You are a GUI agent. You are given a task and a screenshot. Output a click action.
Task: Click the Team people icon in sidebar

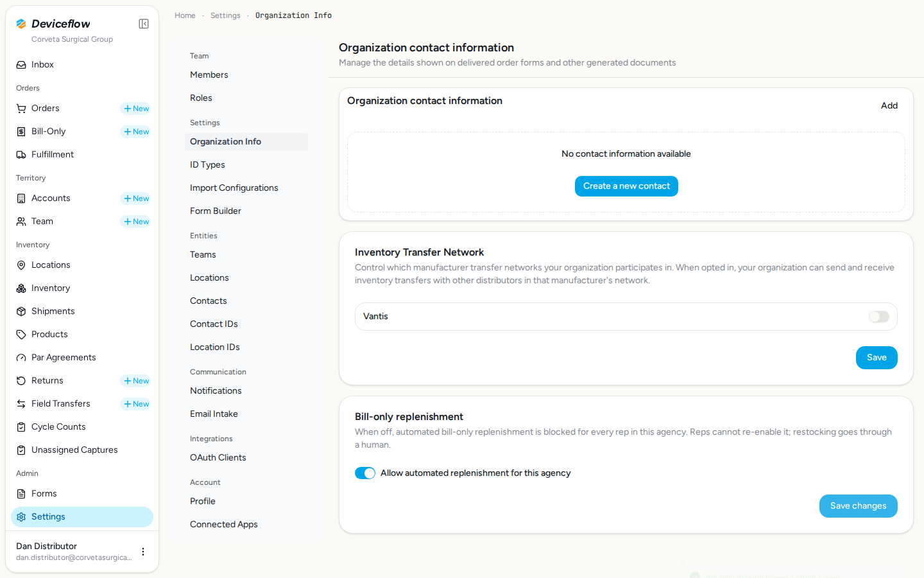tap(21, 222)
